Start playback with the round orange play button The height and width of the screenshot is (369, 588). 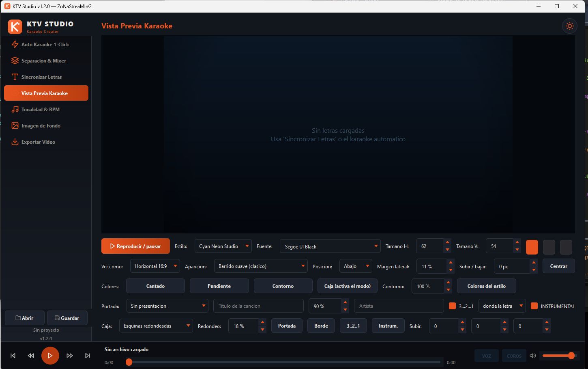click(x=50, y=356)
